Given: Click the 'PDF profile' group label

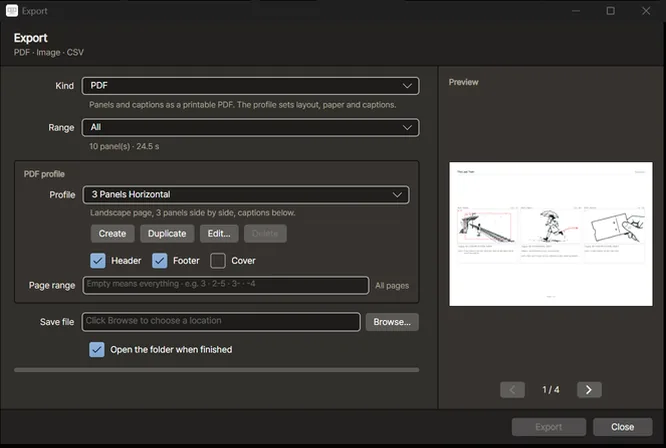Looking at the screenshot, I should pyautogui.click(x=44, y=174).
